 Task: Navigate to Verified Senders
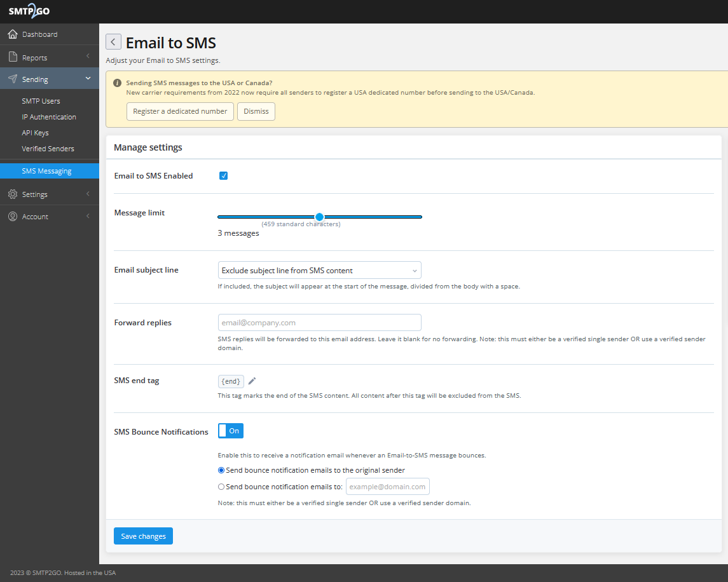[48, 149]
